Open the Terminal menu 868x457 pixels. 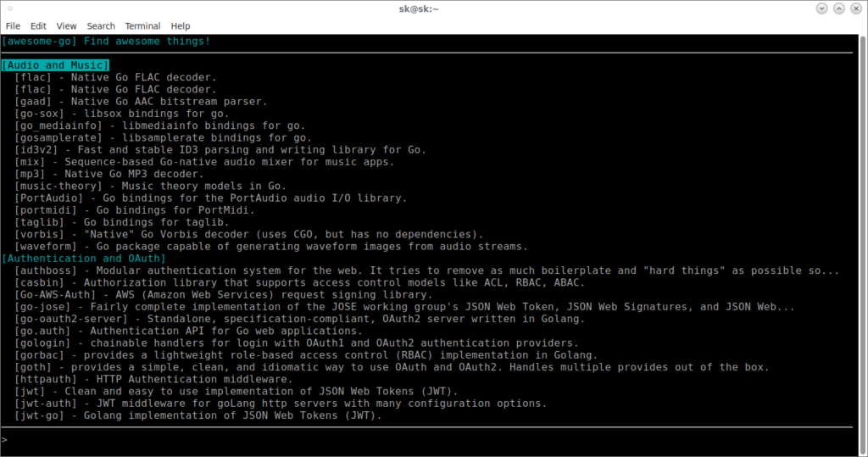tap(142, 26)
